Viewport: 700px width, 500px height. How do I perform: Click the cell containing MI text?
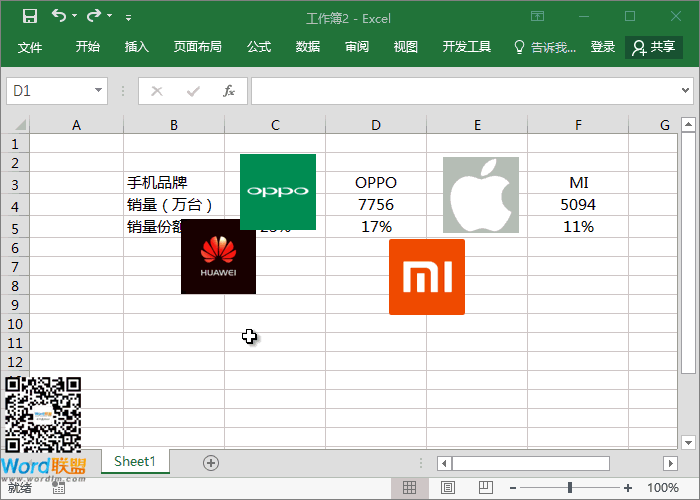[578, 183]
